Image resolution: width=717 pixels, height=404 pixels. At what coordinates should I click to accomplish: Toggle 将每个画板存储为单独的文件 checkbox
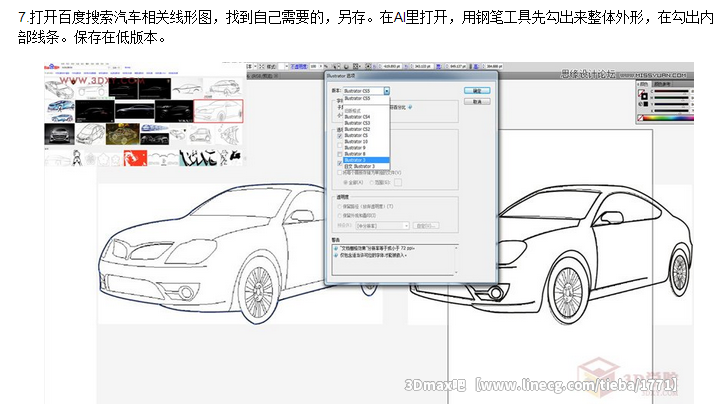click(x=339, y=172)
